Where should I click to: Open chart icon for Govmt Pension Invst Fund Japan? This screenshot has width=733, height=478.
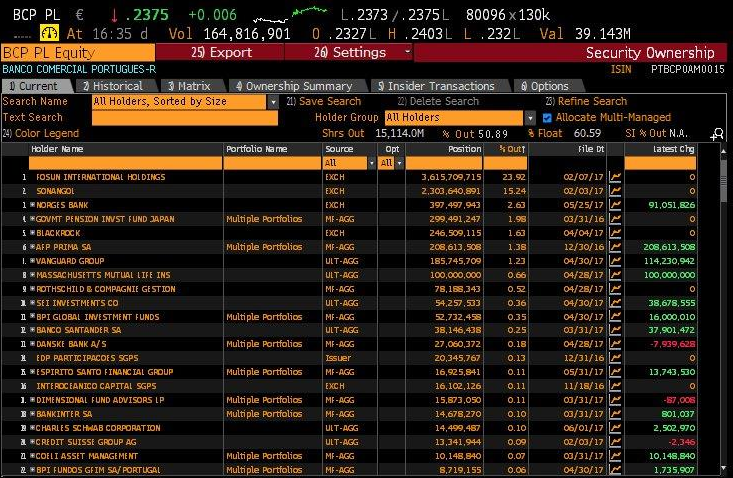click(615, 219)
